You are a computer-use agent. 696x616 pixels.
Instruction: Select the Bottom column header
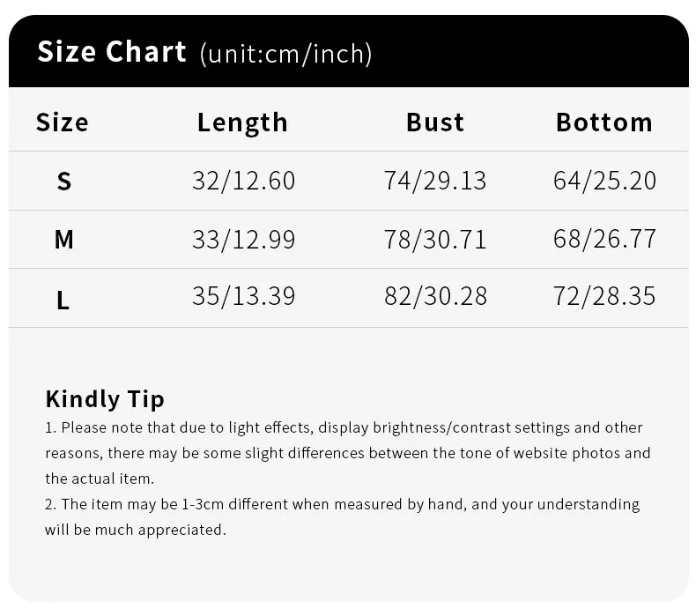pyautogui.click(x=604, y=122)
